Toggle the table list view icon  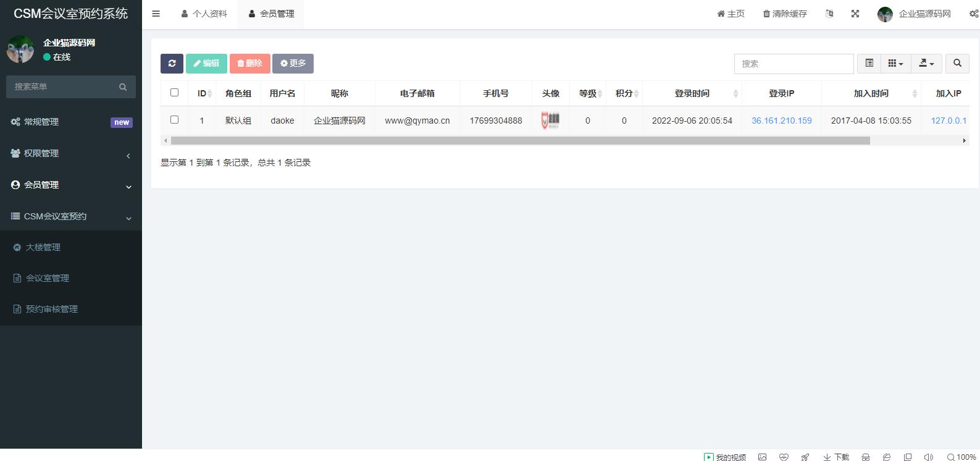[869, 63]
